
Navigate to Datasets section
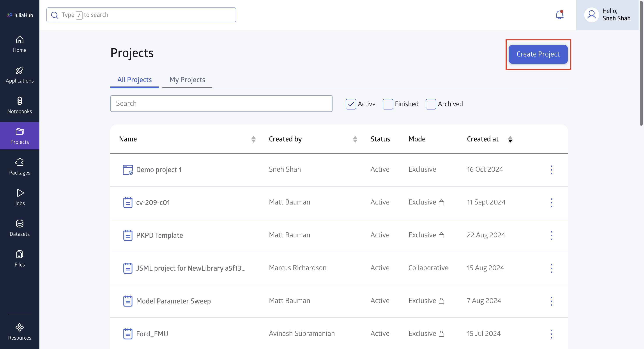(19, 227)
